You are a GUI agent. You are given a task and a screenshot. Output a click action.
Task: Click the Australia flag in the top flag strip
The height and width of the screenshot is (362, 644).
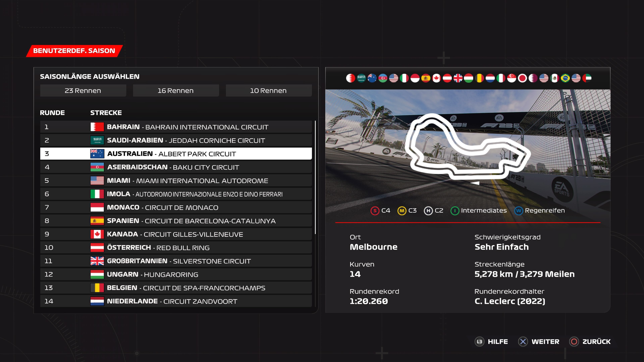tap(372, 78)
